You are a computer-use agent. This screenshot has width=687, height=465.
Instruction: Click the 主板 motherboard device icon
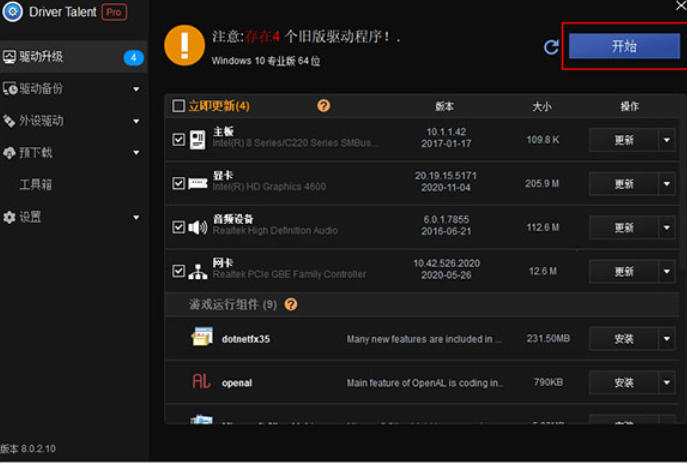tap(197, 140)
